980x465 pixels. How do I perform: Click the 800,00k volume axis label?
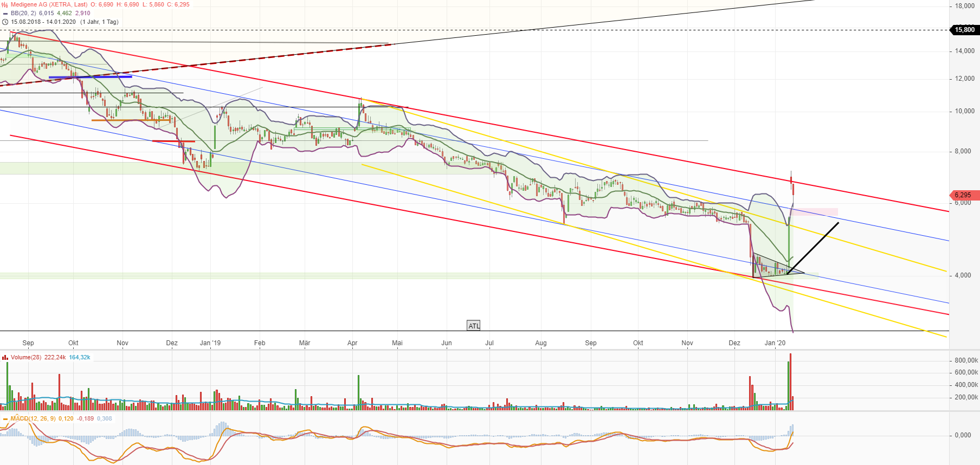click(966, 360)
